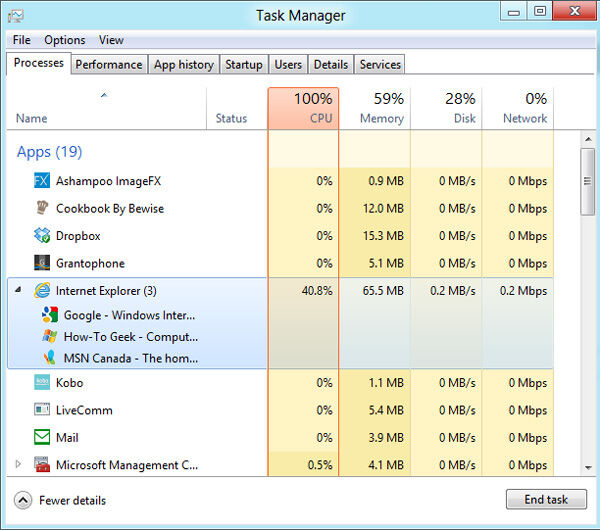The image size is (600, 530).
Task: Collapse view using Fewer details arrow
Action: (x=23, y=501)
